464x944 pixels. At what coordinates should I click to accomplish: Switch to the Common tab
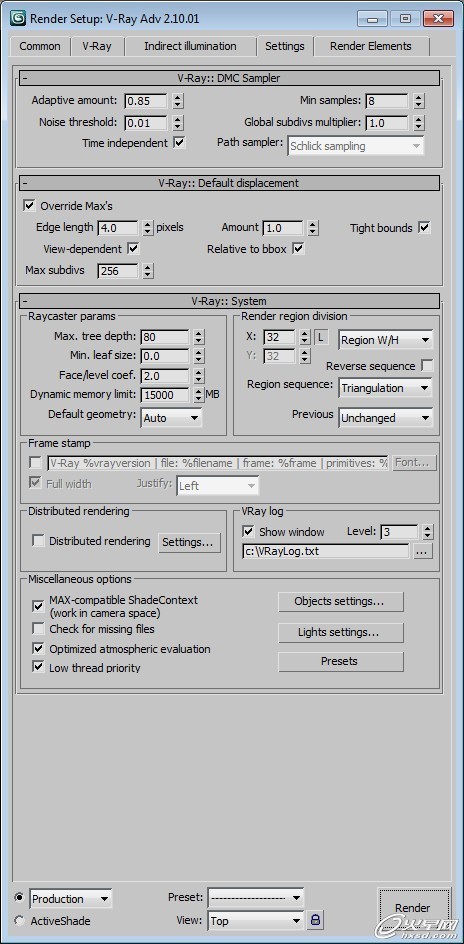tap(40, 46)
